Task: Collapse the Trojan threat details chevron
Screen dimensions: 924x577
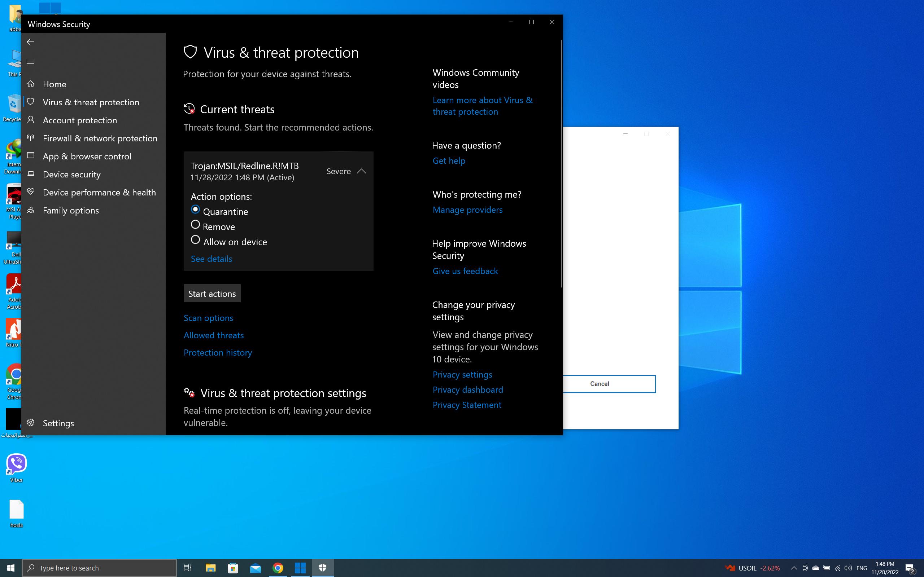Action: tap(361, 171)
